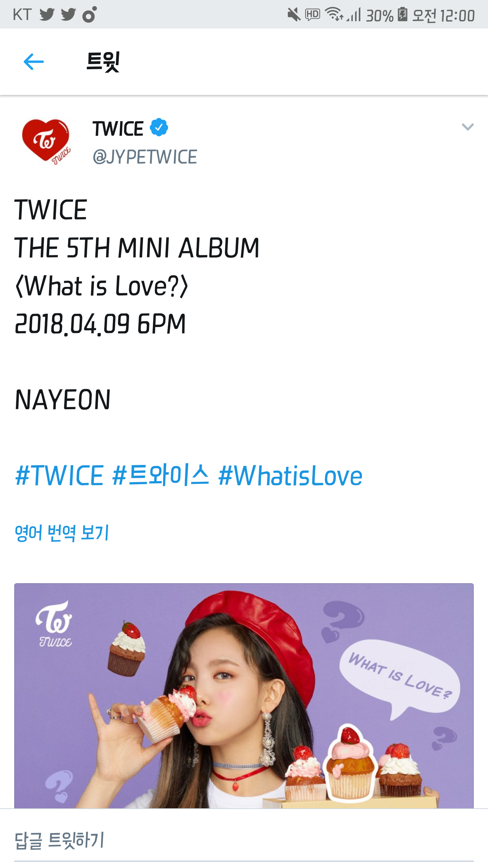488x868 pixels.
Task: Tap 영어 번역 보기 translate link
Action: [62, 533]
